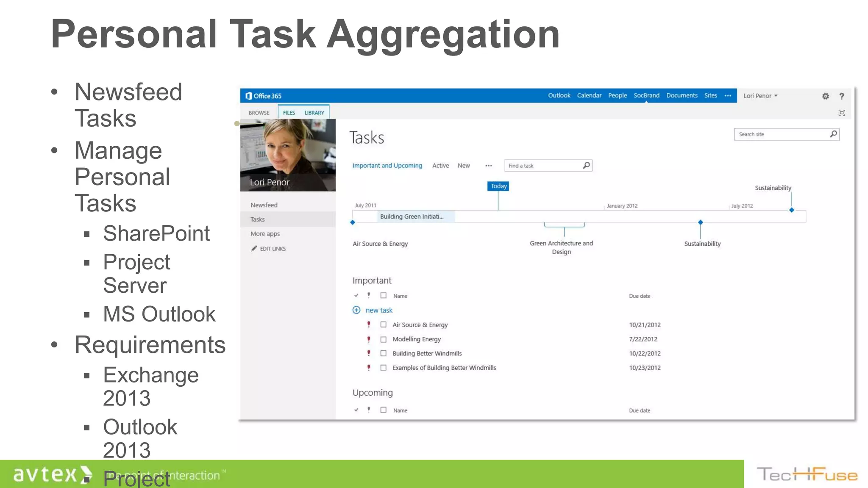Screen dimensions: 868x488
Task: Click the new task link
Action: pos(379,310)
